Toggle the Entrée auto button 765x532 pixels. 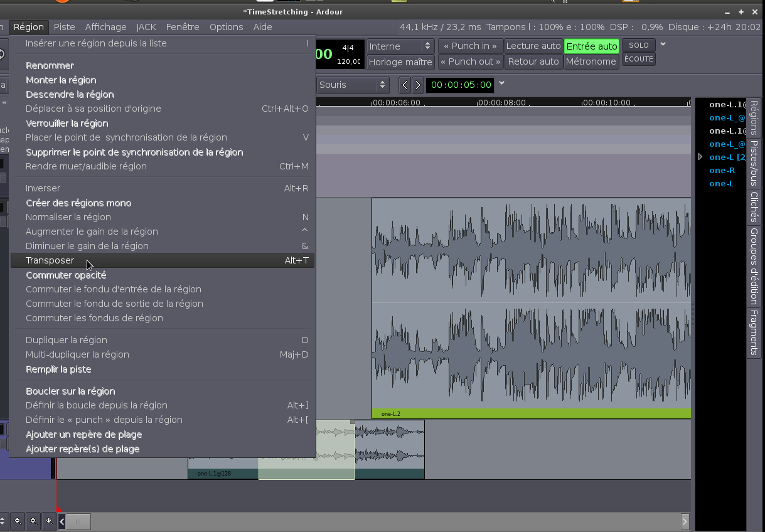coord(591,46)
